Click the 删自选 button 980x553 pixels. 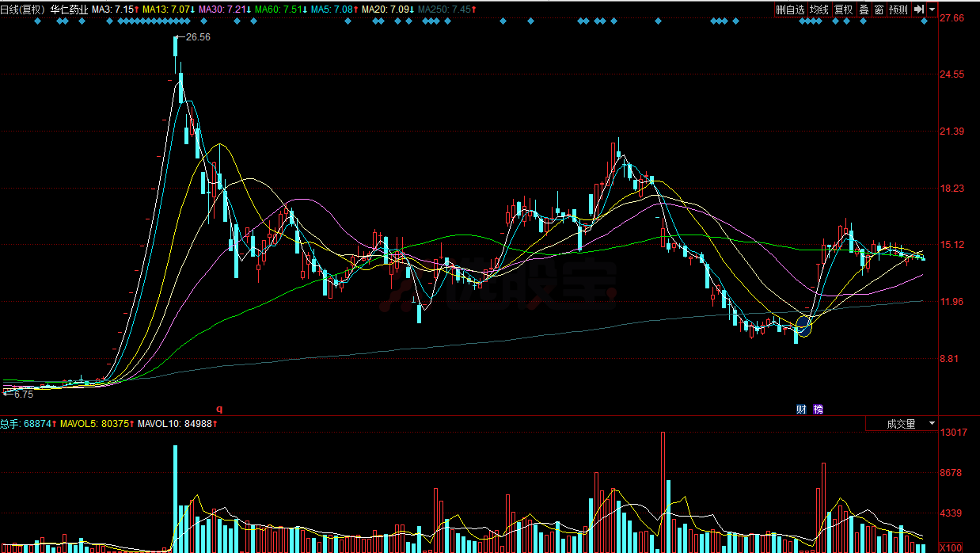(x=790, y=10)
